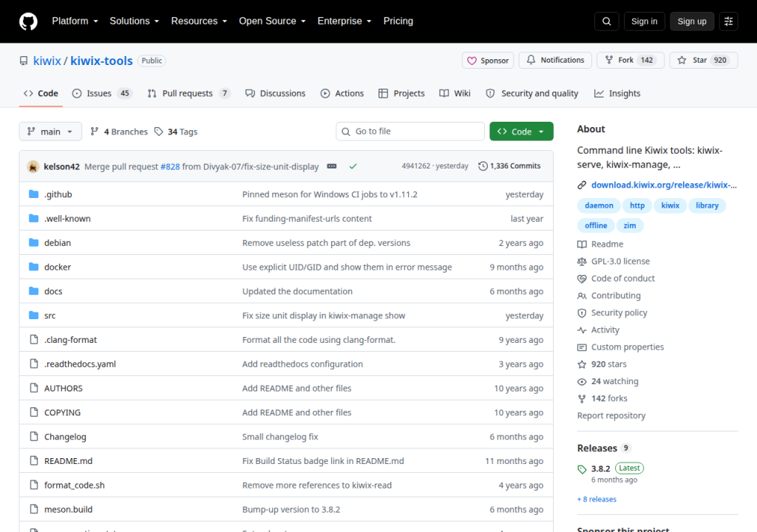This screenshot has width=757, height=532.
Task: Open the green Code dropdown button
Action: (521, 132)
